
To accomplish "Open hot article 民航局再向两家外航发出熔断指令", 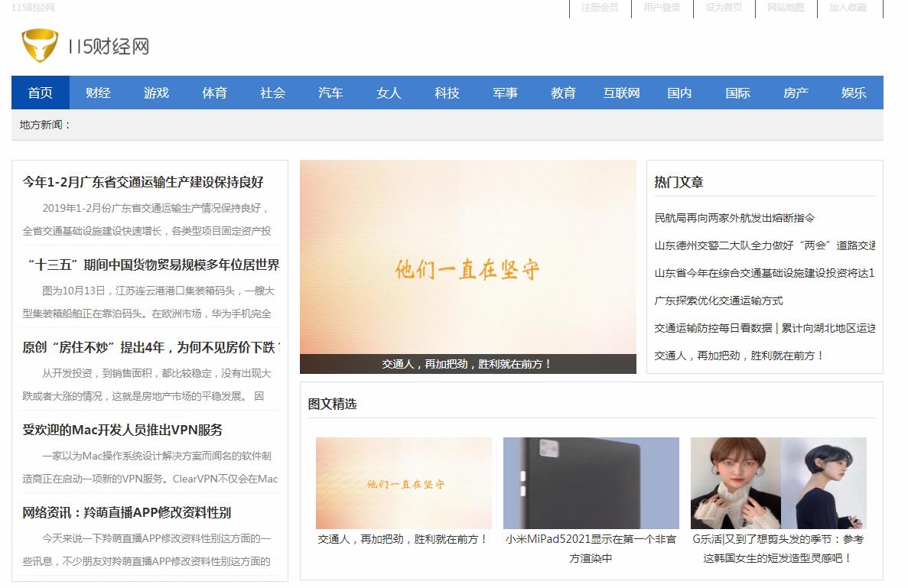I will pyautogui.click(x=734, y=218).
